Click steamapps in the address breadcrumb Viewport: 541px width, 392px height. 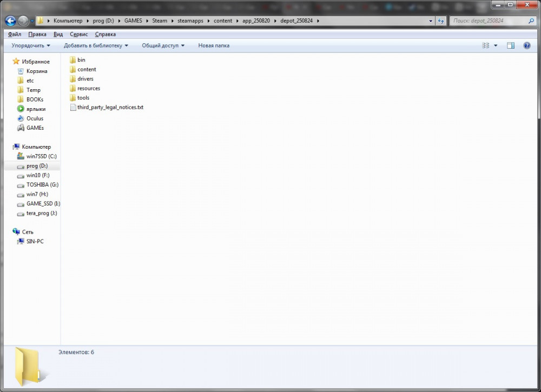click(x=190, y=21)
